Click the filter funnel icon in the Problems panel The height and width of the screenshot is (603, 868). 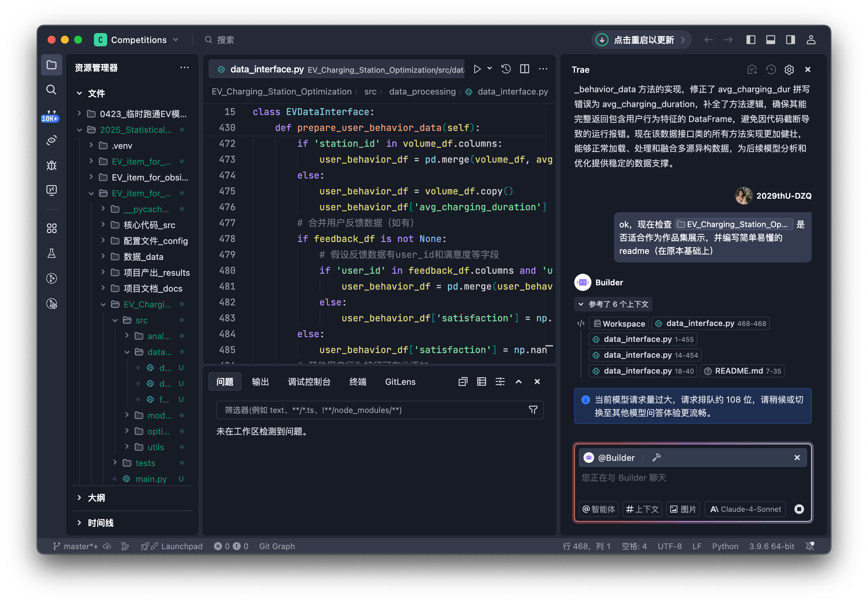(x=533, y=410)
